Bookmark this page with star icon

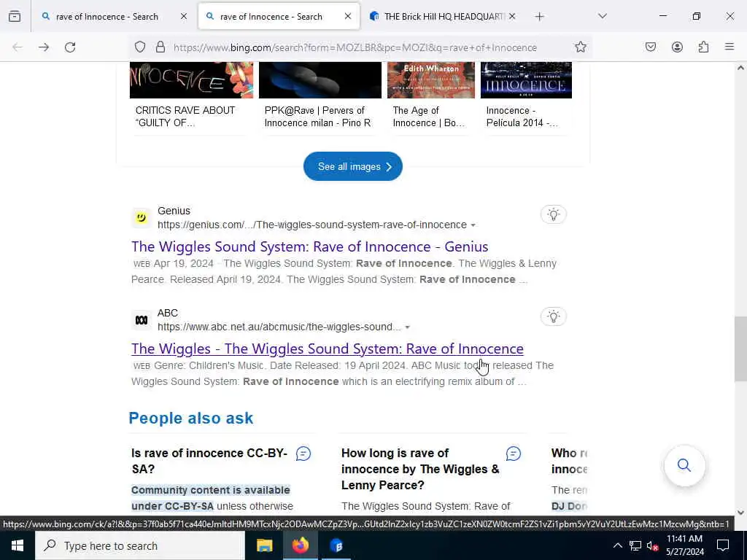point(580,47)
